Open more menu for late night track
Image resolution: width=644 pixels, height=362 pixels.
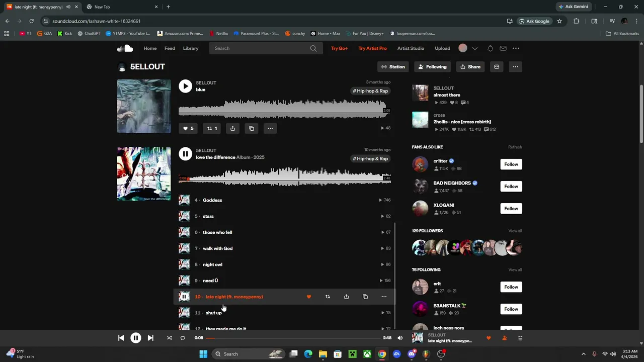pyautogui.click(x=384, y=297)
